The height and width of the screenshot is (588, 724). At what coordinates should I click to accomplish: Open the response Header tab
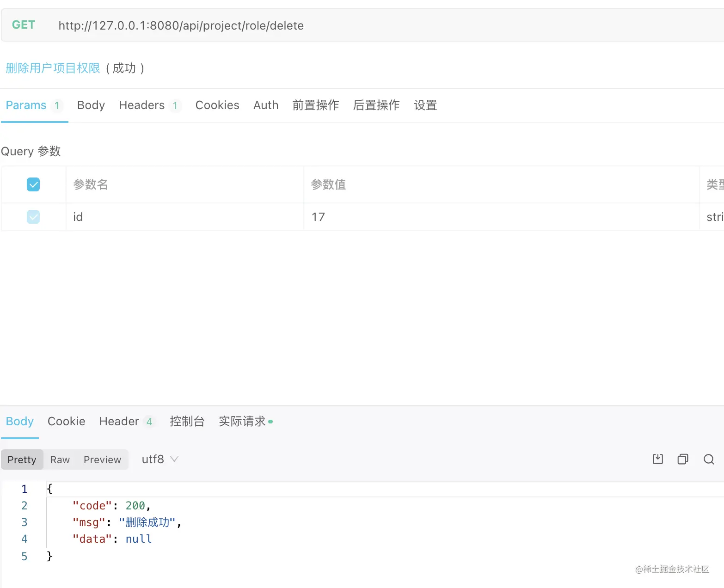(127, 422)
